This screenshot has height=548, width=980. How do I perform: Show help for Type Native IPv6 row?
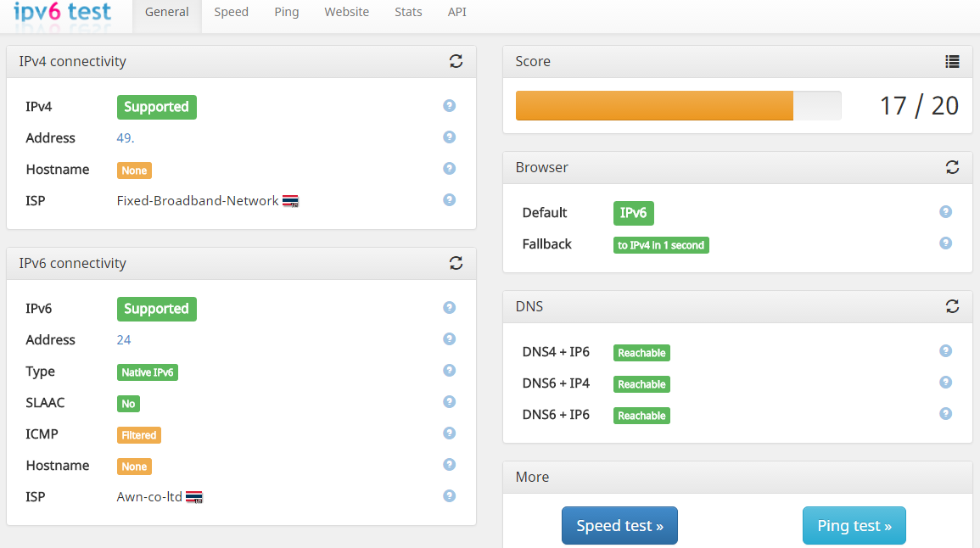pos(450,371)
